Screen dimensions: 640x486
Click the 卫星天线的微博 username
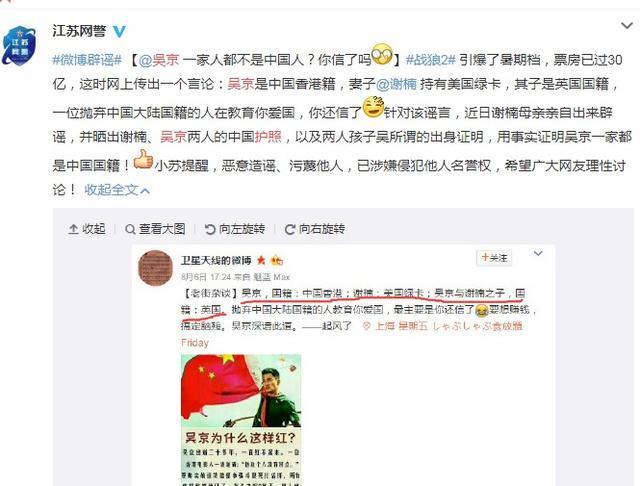point(216,260)
